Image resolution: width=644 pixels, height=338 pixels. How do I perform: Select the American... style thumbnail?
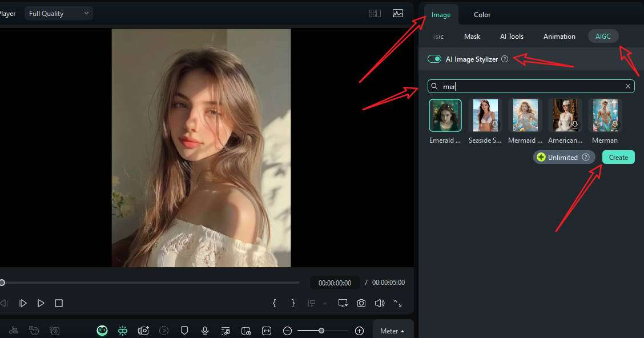click(x=565, y=115)
